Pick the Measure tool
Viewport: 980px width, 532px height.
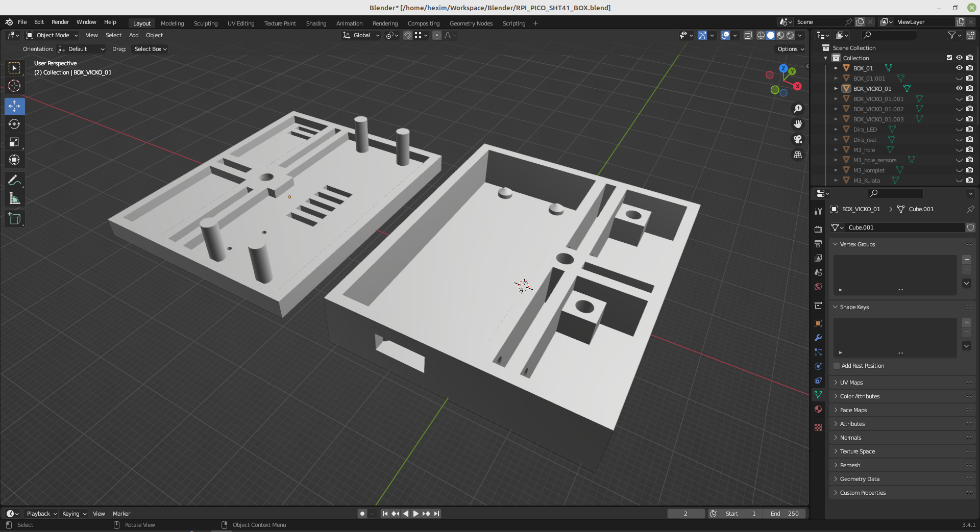pyautogui.click(x=14, y=198)
